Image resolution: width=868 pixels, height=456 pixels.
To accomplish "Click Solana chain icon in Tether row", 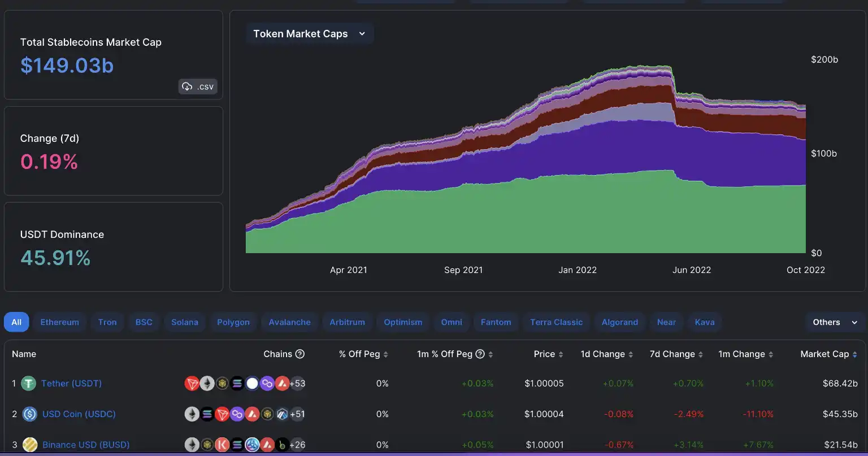I will 237,384.
